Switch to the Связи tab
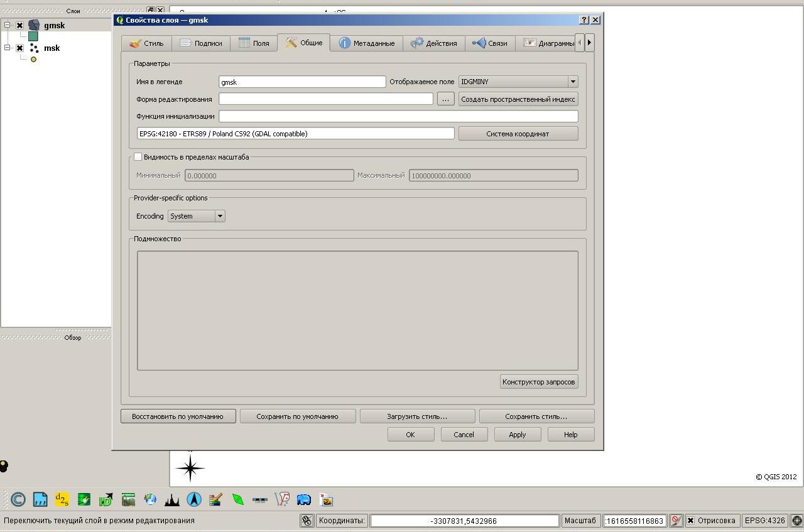 point(490,43)
